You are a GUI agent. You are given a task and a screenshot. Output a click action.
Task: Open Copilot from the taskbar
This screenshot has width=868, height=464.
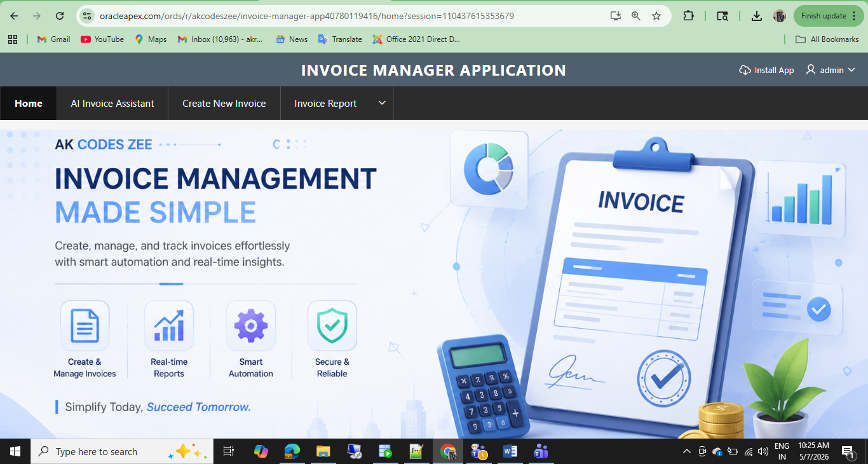coord(261,451)
